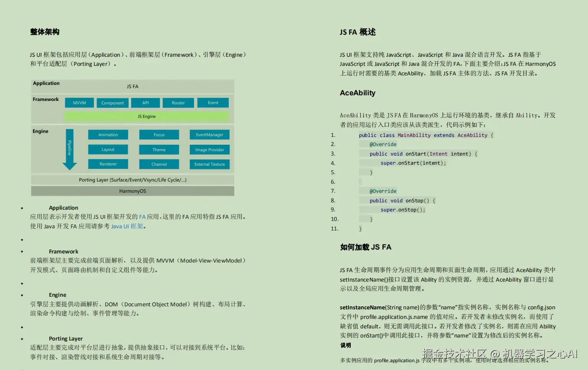Image resolution: width=588 pixels, height=370 pixels.
Task: Select the bold 说明 label
Action: 346,345
